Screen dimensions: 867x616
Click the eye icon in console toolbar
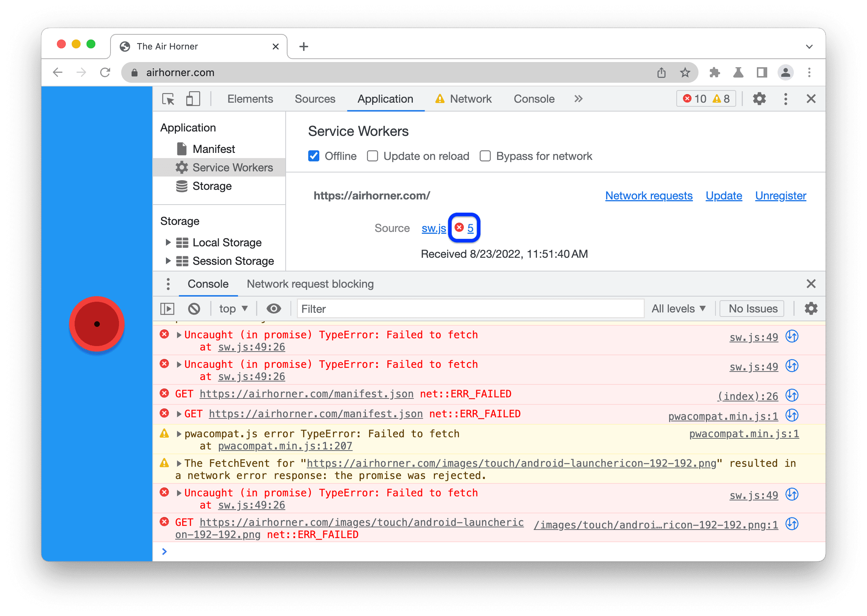pos(273,309)
